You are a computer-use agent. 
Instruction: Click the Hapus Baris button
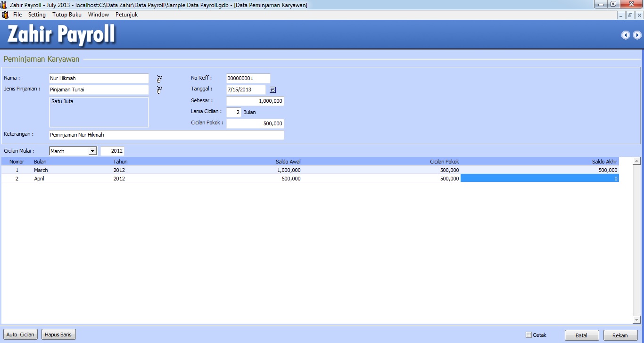pyautogui.click(x=58, y=335)
